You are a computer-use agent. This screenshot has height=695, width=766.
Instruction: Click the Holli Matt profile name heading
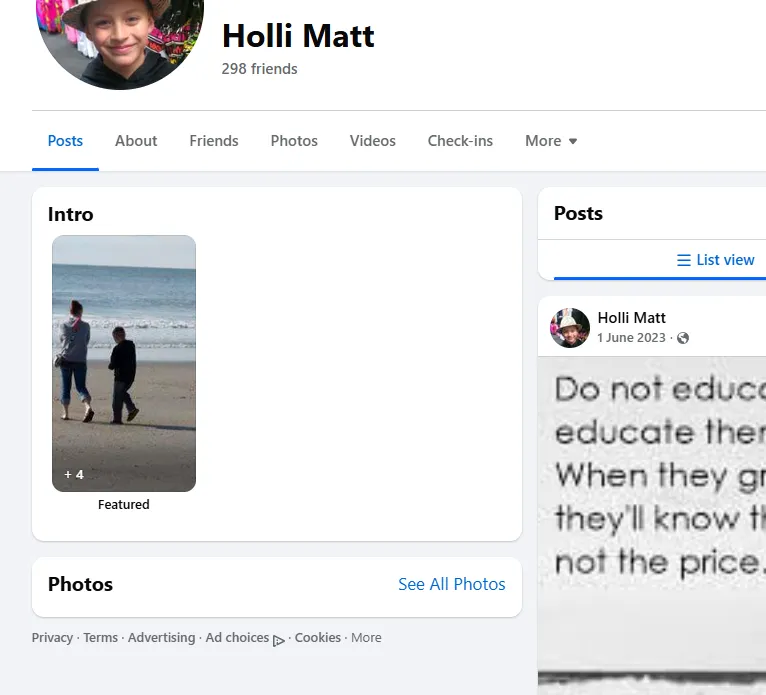pos(298,36)
